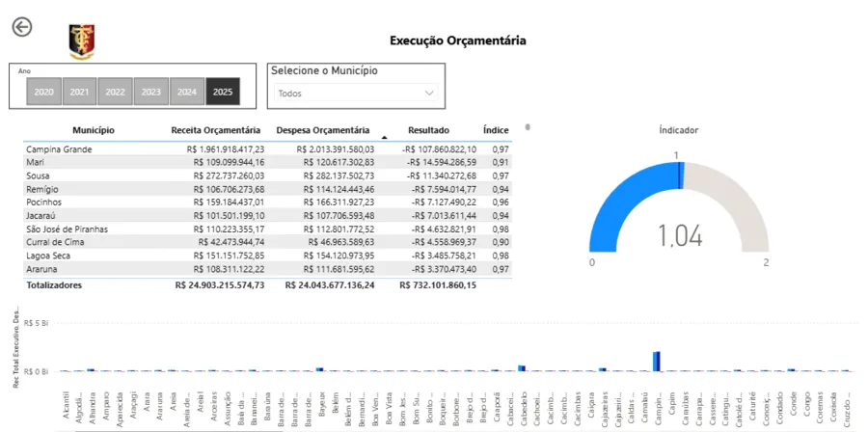Click the institution crest logo
Viewport: 868px width, 432px height.
pyautogui.click(x=82, y=41)
